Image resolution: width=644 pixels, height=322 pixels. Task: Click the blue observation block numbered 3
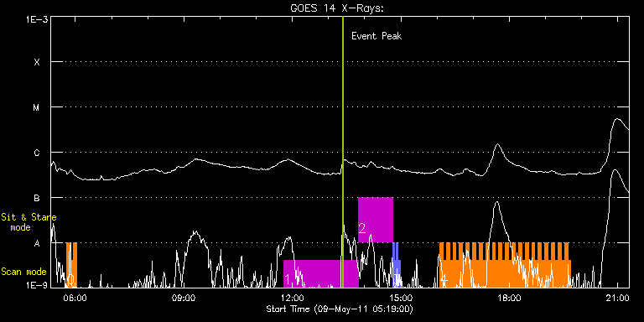(397, 265)
